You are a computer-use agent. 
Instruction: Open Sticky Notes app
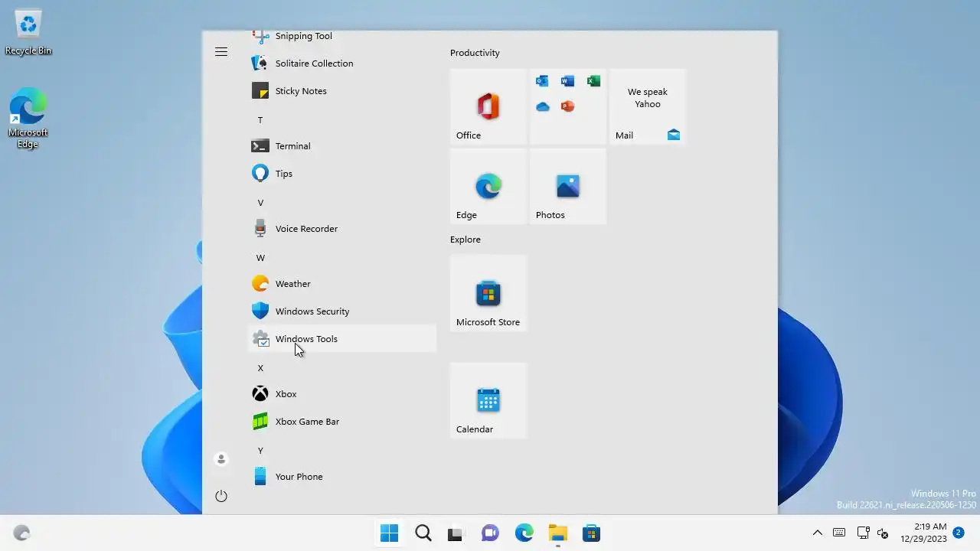click(x=342, y=91)
